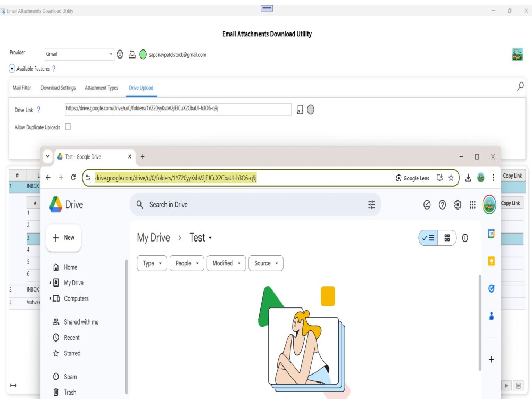Click the New button in Drive
532x399 pixels.
click(x=63, y=238)
